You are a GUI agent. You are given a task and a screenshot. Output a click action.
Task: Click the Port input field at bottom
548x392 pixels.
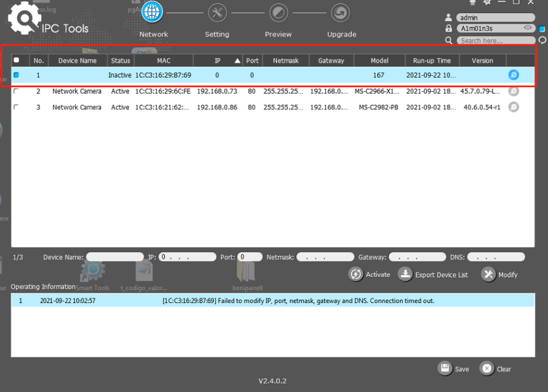coord(250,257)
